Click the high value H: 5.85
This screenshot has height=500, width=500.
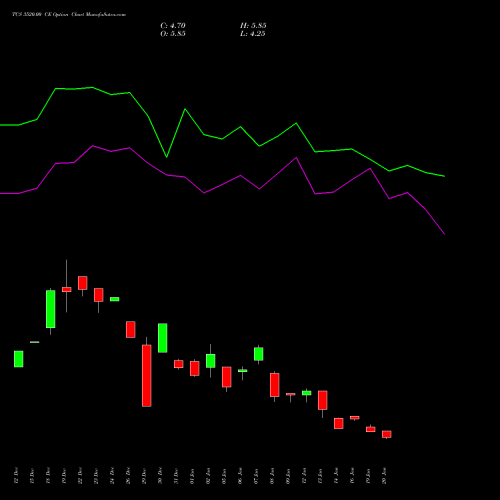pyautogui.click(x=253, y=26)
